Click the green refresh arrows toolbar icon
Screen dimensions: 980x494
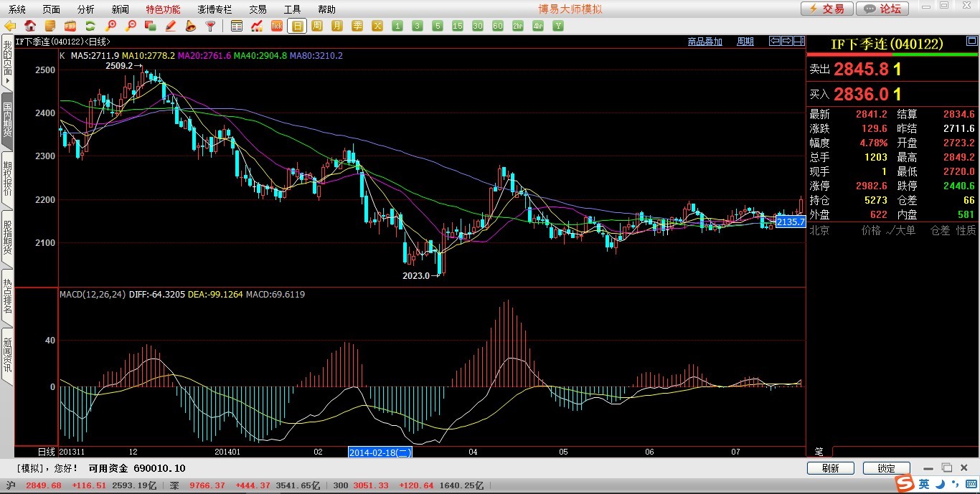pyautogui.click(x=90, y=26)
